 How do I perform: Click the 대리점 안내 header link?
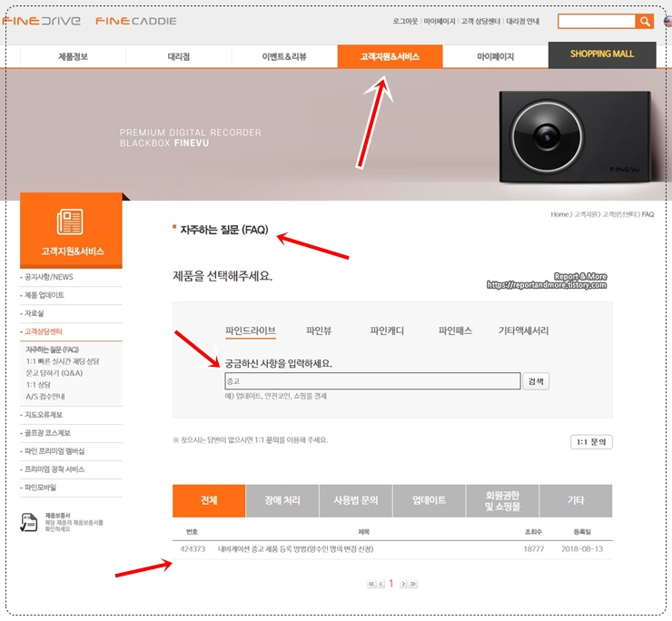pyautogui.click(x=522, y=21)
